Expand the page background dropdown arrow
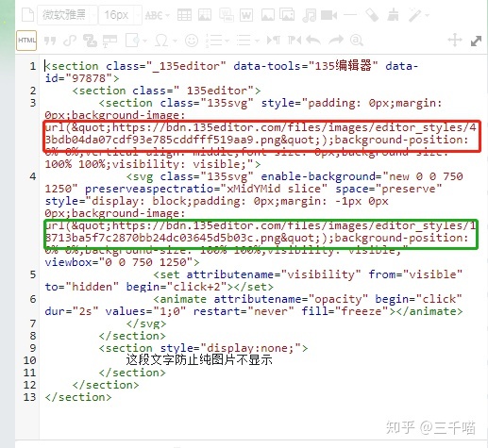Screen dimensions: 488x448 (144, 41)
